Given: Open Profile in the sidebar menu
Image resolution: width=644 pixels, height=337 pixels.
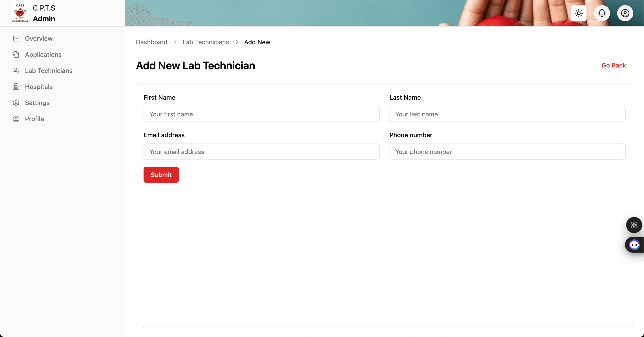Looking at the screenshot, I should point(34,119).
